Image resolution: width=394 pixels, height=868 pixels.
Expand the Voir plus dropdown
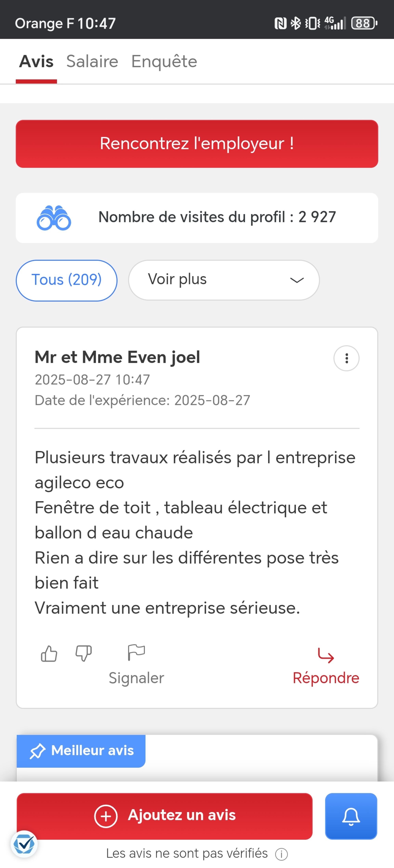pos(224,280)
